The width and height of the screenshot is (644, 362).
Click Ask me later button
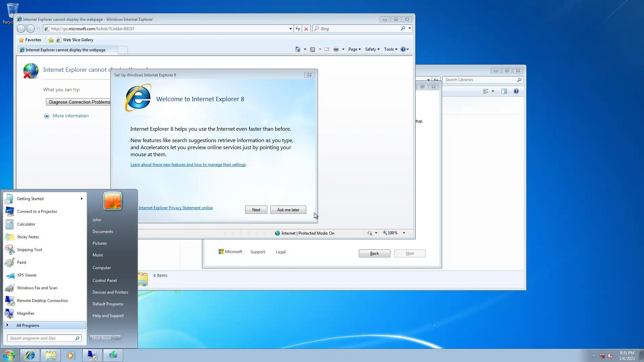(x=288, y=210)
